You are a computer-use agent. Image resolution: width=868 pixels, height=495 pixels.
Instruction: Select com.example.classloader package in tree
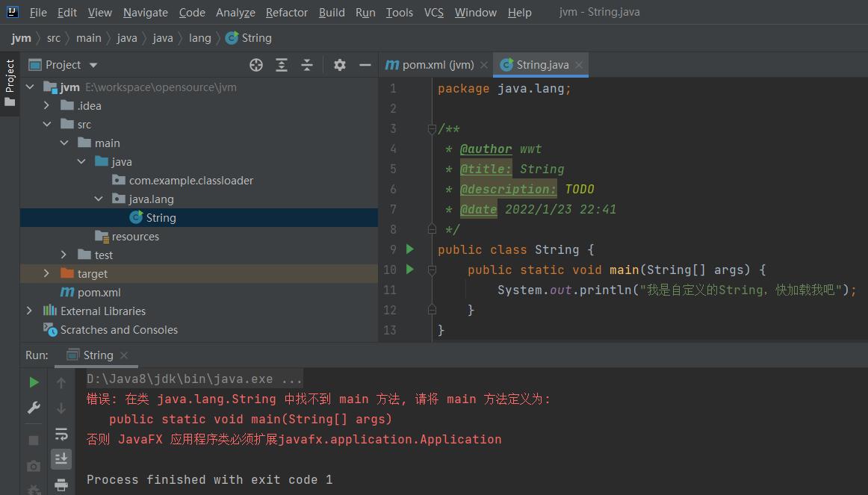pos(190,181)
